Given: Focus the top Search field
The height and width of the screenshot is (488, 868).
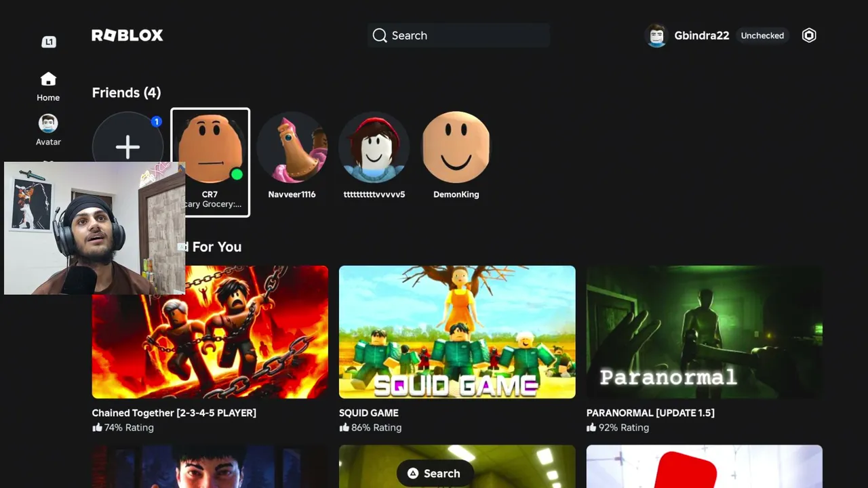Looking at the screenshot, I should point(458,35).
